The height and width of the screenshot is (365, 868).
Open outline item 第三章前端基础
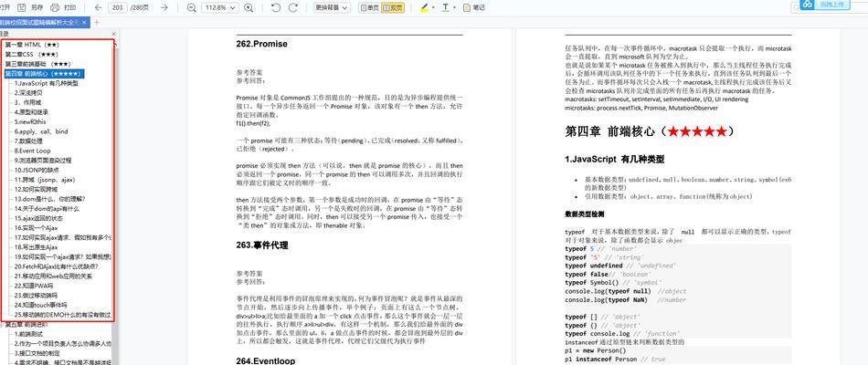tap(37, 64)
